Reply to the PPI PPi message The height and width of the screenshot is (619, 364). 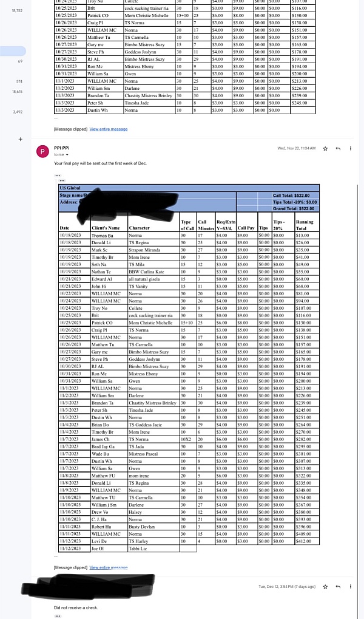(338, 149)
